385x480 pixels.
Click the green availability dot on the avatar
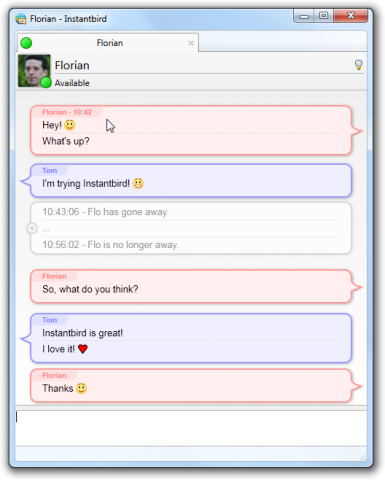tap(46, 82)
